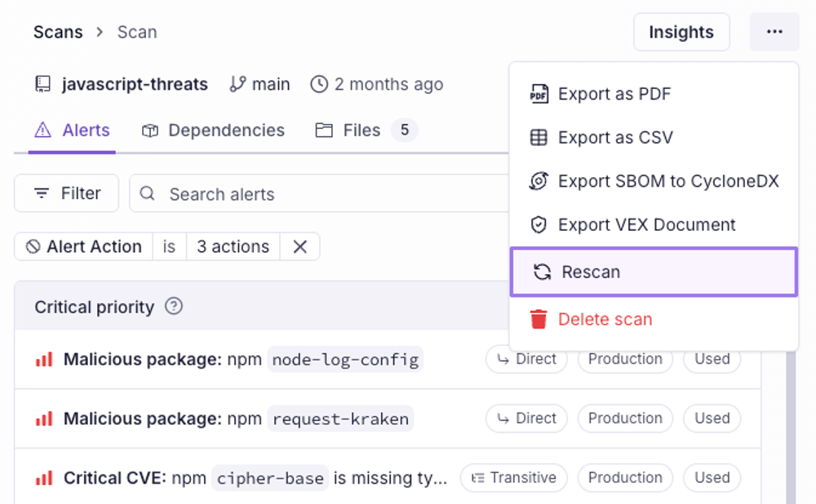
Task: Open the '3 actions' filter value selector
Action: coord(232,246)
